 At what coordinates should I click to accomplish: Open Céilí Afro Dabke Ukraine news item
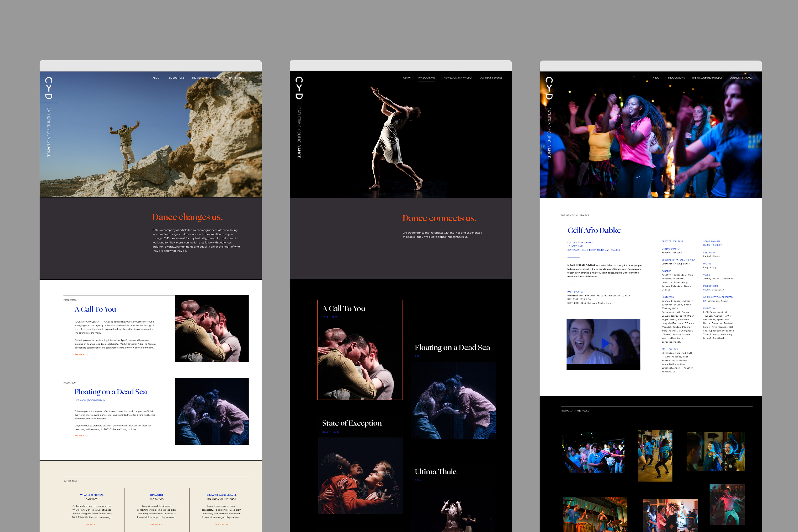221,495
